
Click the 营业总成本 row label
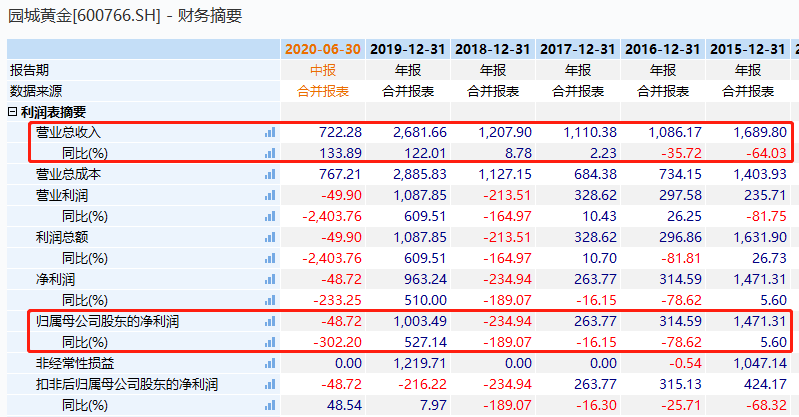coord(68,174)
